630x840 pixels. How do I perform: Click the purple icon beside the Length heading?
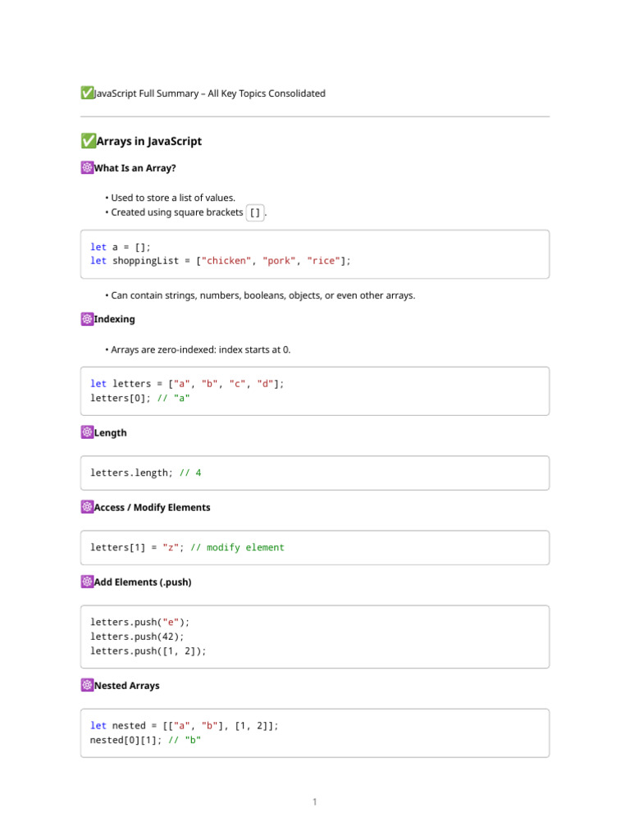point(87,432)
